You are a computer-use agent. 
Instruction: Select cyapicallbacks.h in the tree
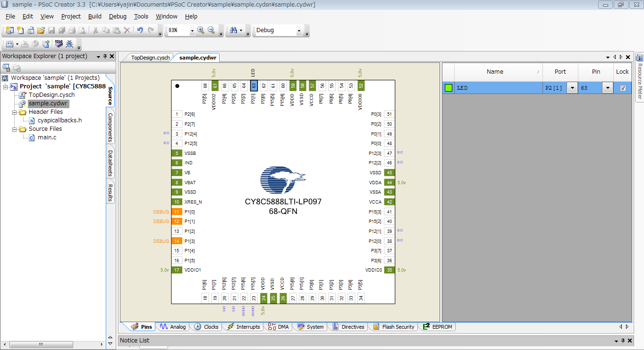(59, 120)
